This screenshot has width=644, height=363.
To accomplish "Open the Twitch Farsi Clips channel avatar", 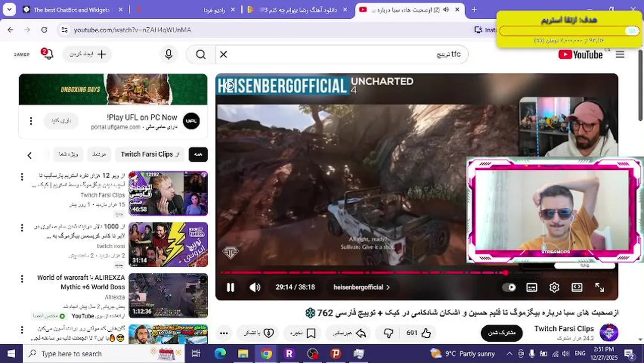I will (609, 333).
